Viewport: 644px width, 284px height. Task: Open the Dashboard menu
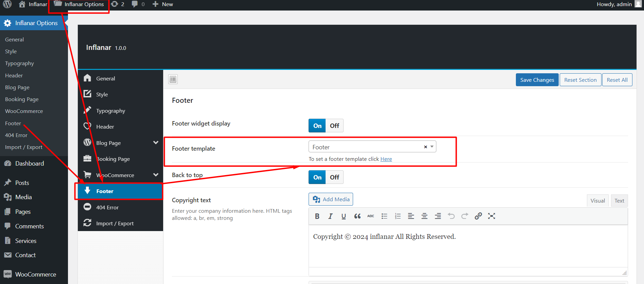[x=29, y=164]
